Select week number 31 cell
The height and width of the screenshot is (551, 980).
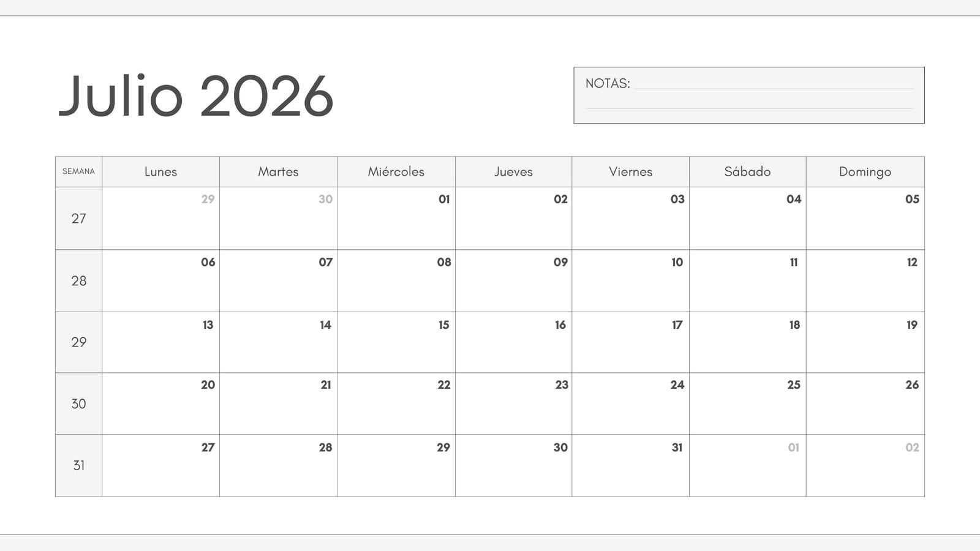click(78, 466)
